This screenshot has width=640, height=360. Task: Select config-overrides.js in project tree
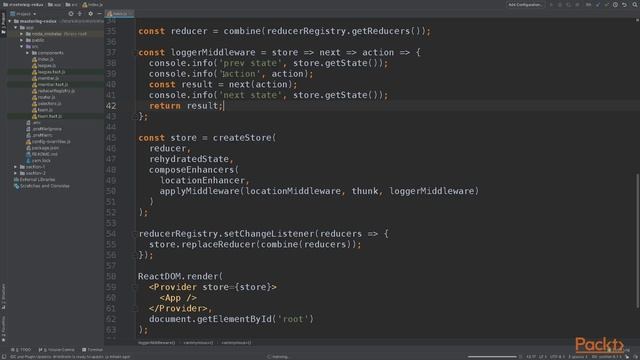[51, 142]
